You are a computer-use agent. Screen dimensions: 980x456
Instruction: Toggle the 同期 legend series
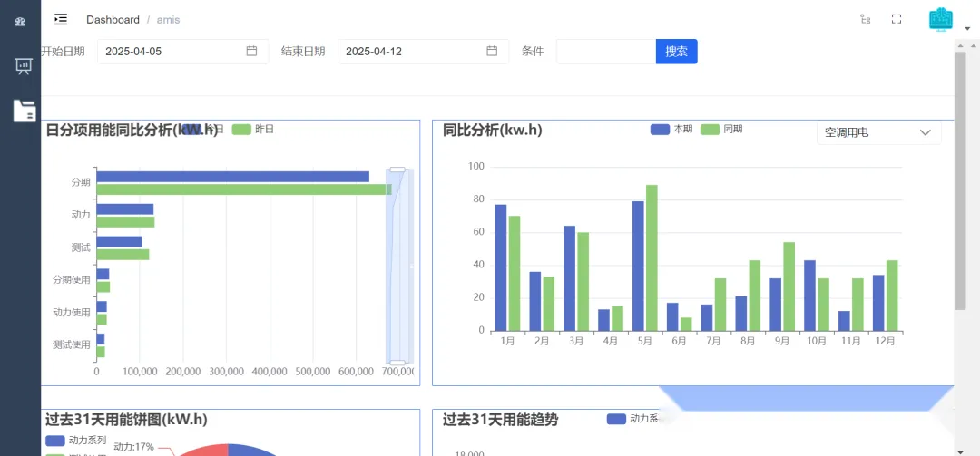[x=721, y=130]
